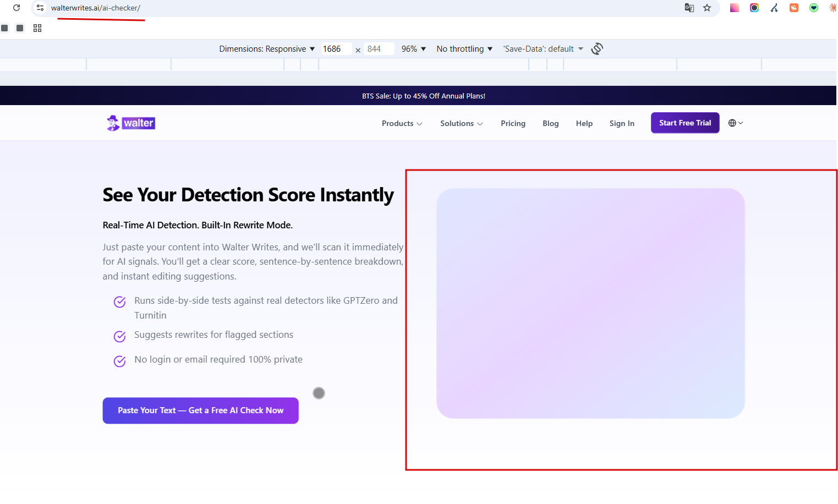Click check icon beside No login line
This screenshot has height=504, width=838.
(x=119, y=361)
